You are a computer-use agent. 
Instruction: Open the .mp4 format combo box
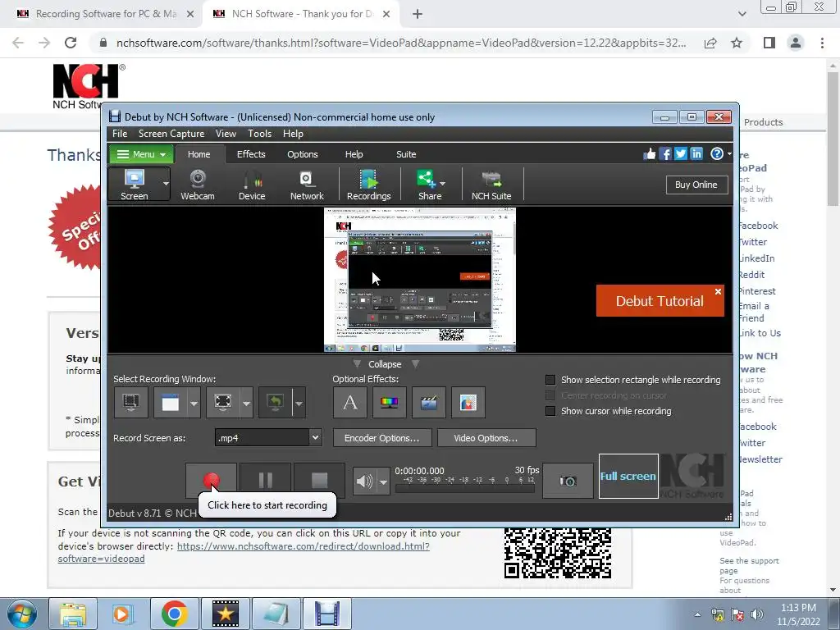pos(268,438)
